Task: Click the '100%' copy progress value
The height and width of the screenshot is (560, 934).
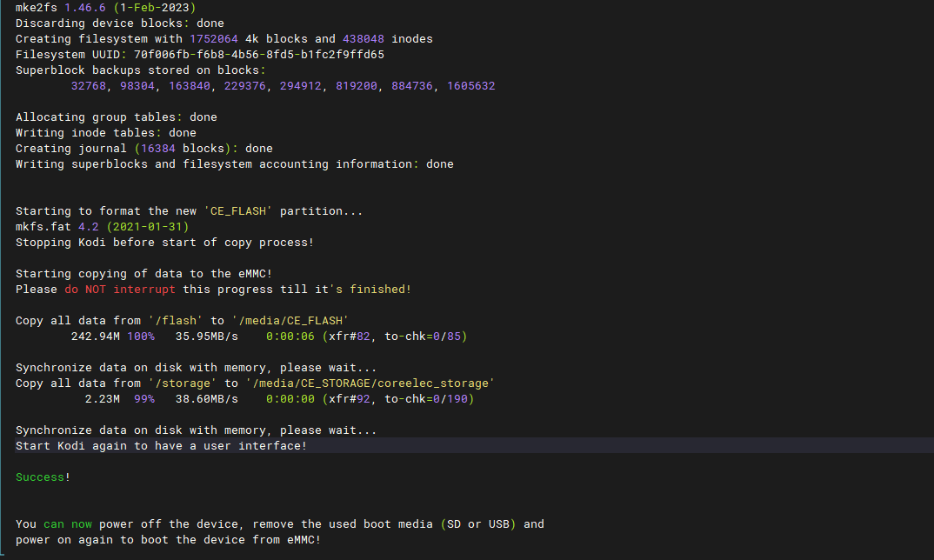Action: (x=140, y=337)
